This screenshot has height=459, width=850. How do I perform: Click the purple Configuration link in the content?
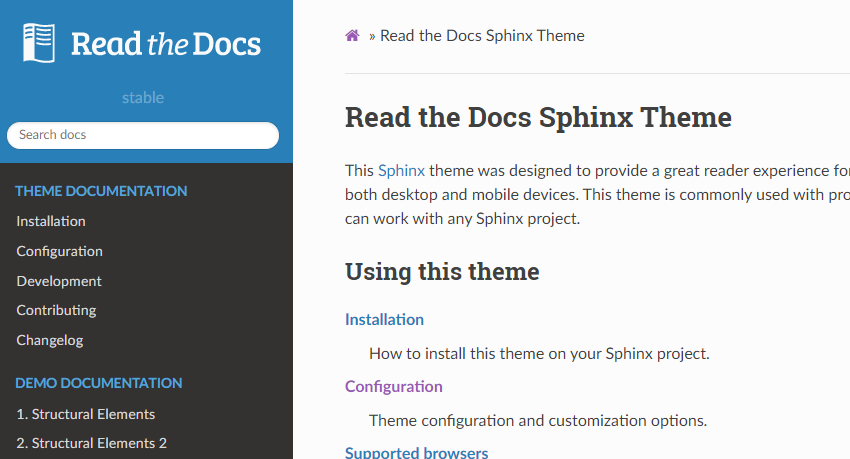394,387
